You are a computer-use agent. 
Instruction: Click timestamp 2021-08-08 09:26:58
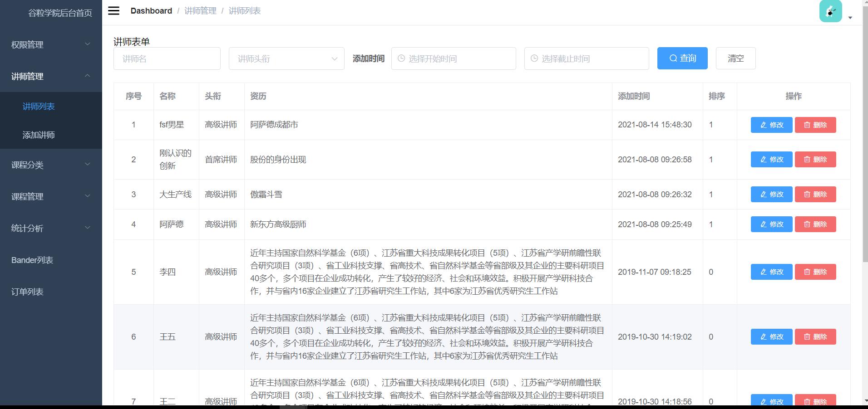655,160
